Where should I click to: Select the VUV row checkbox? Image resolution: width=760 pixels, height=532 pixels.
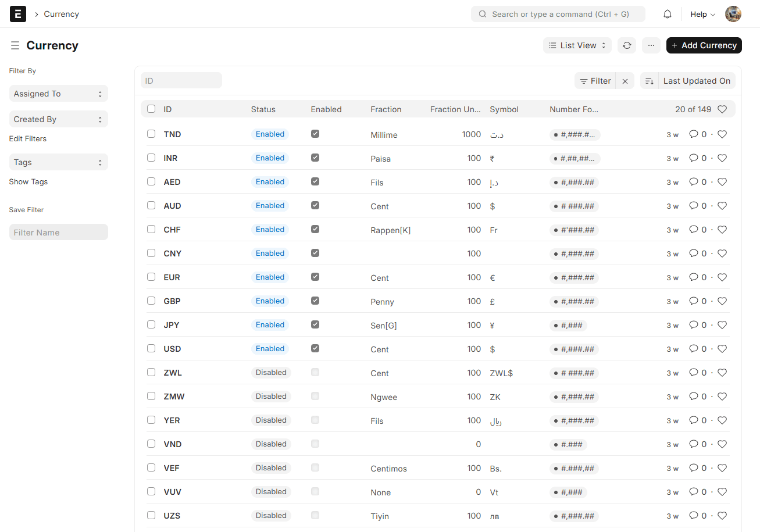click(151, 491)
